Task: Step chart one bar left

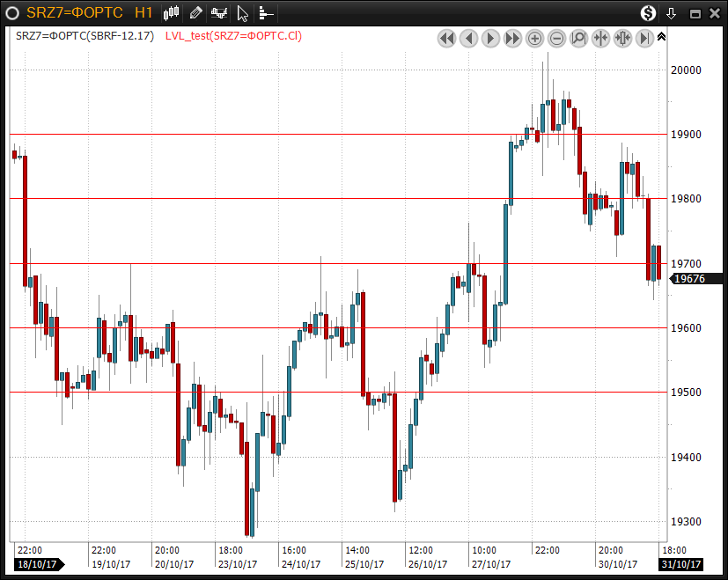Action: click(468, 38)
